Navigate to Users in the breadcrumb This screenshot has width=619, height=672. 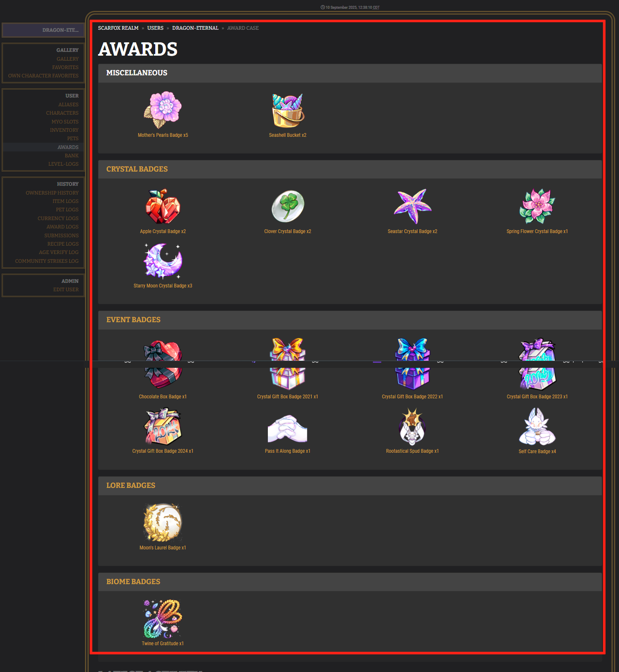point(155,28)
